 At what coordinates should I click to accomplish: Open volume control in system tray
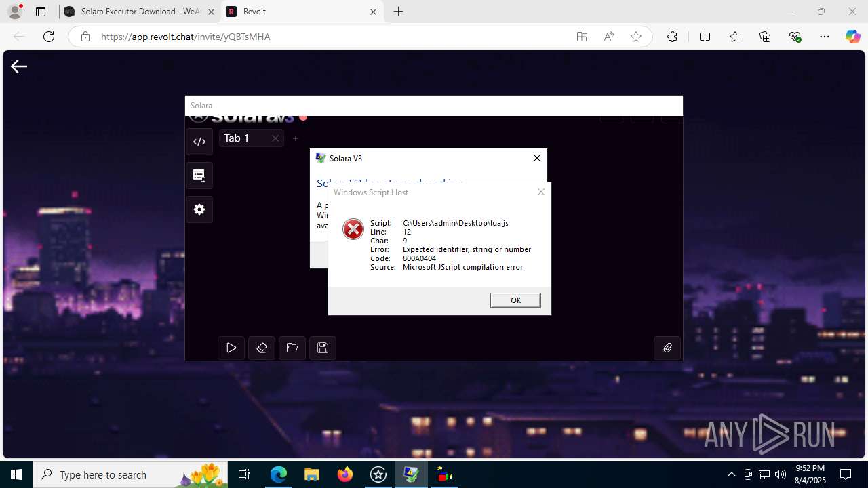(x=780, y=474)
